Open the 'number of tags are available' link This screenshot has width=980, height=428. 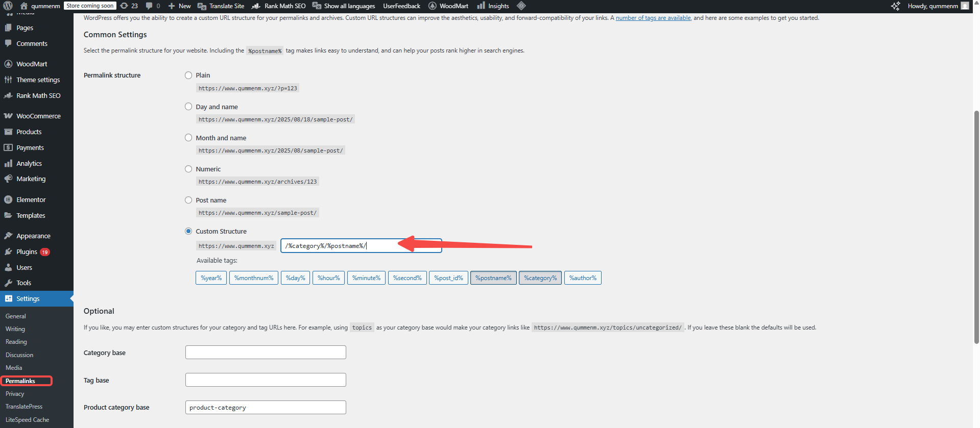tap(653, 18)
